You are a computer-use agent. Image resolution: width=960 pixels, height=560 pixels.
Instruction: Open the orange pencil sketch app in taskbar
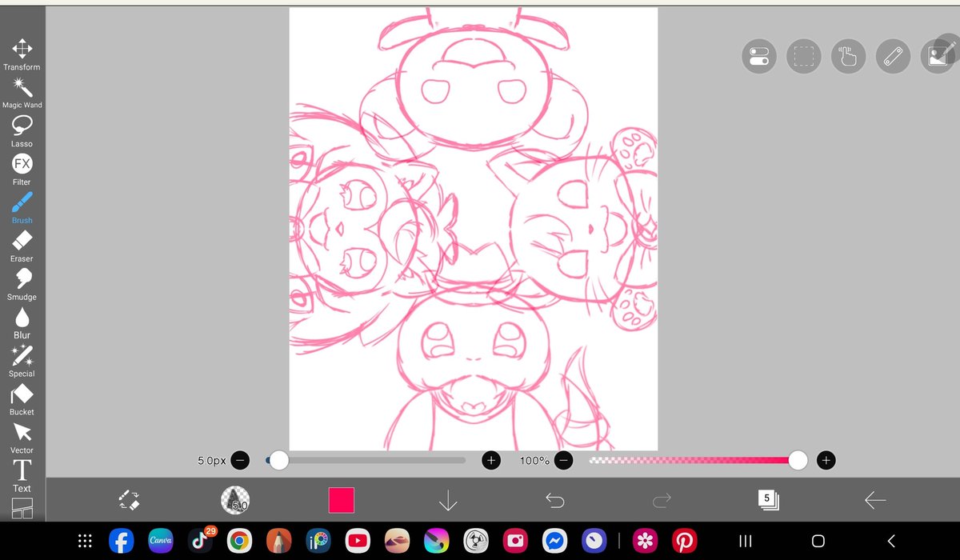(x=280, y=541)
